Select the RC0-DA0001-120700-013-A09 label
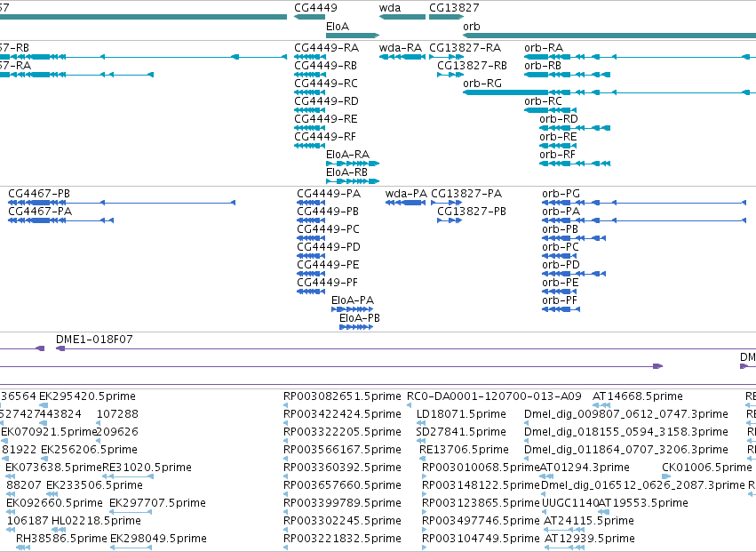Image resolution: width=756 pixels, height=552 pixels. pyautogui.click(x=495, y=396)
